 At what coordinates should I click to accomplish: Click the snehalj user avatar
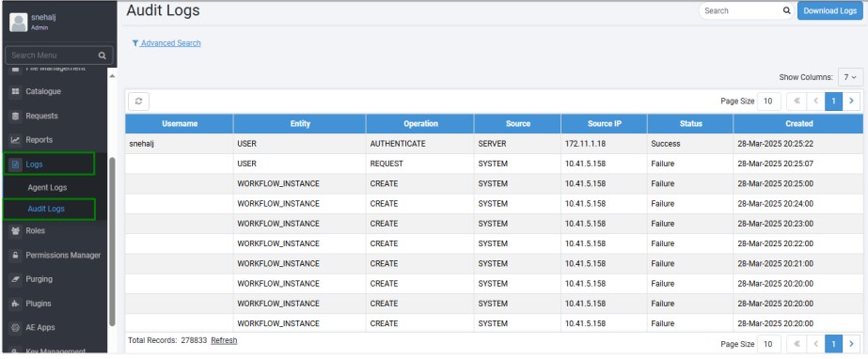[x=18, y=23]
